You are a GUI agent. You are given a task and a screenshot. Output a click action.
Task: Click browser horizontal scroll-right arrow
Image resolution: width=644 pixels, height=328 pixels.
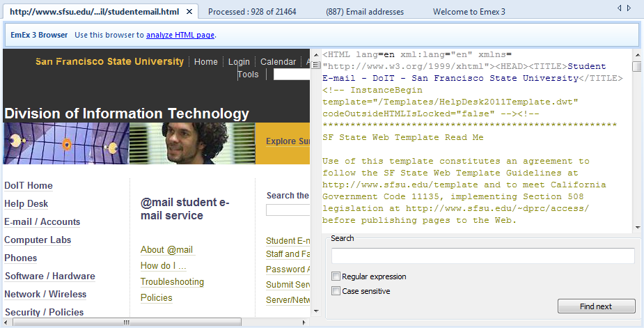304,322
